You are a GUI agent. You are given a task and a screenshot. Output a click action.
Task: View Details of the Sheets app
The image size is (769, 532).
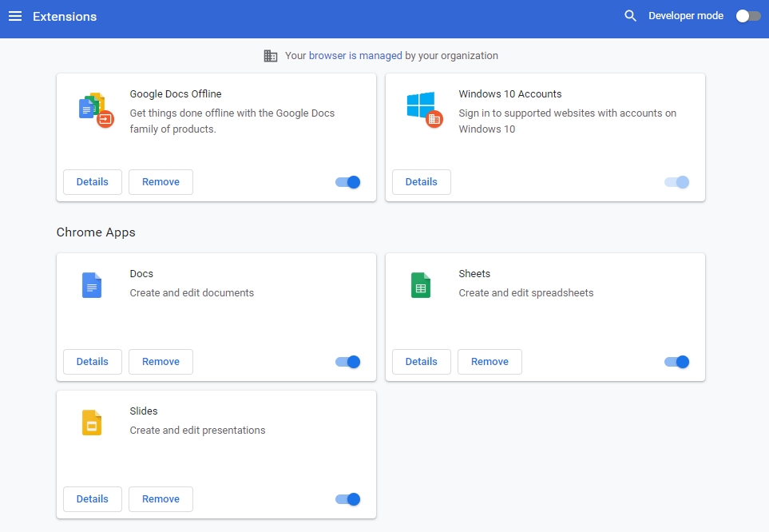coord(422,362)
